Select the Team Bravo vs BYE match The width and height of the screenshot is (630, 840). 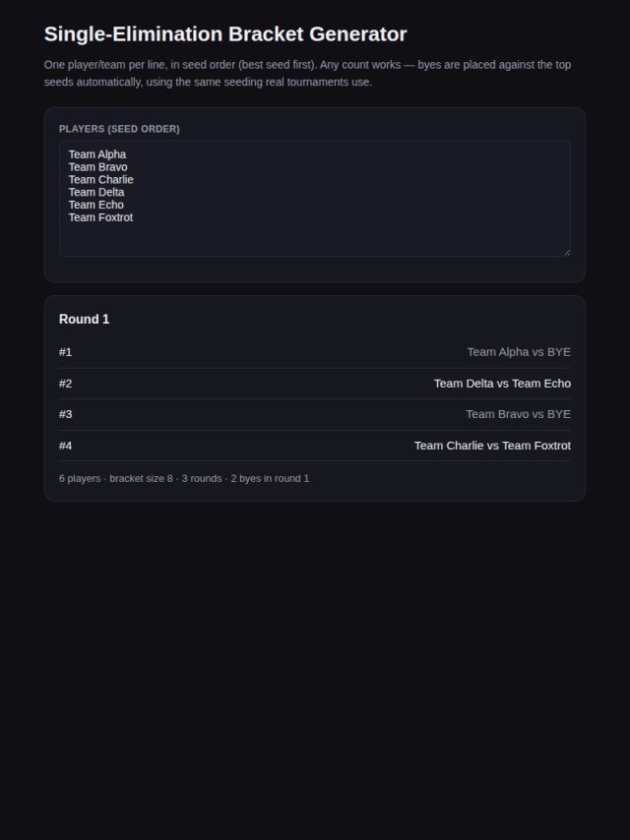tap(315, 415)
